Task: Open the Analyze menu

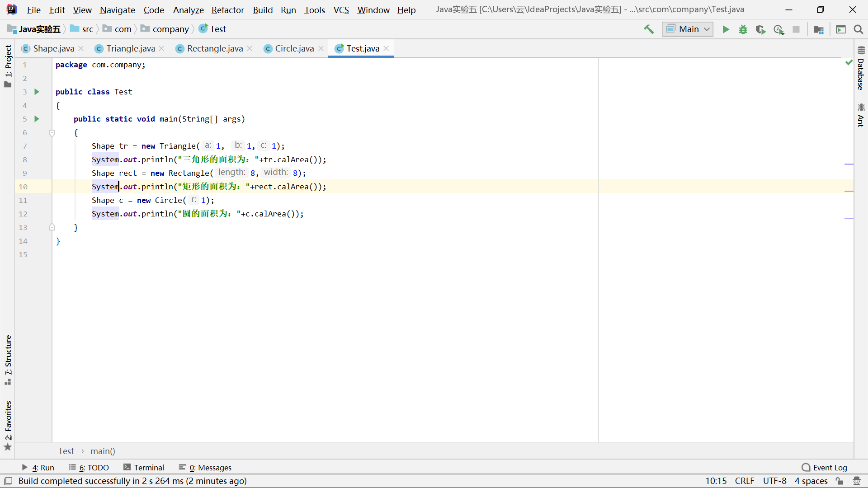Action: tap(189, 10)
